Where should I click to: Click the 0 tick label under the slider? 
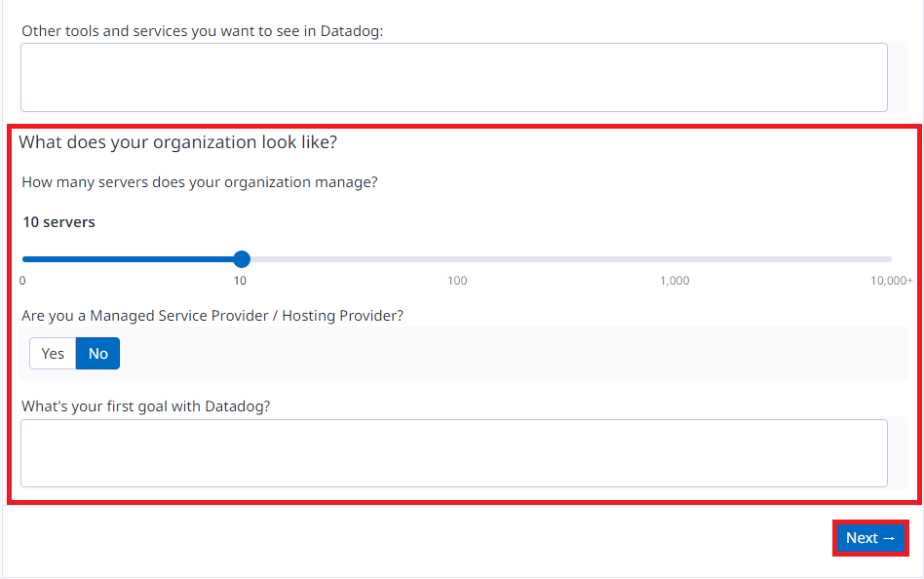click(22, 281)
